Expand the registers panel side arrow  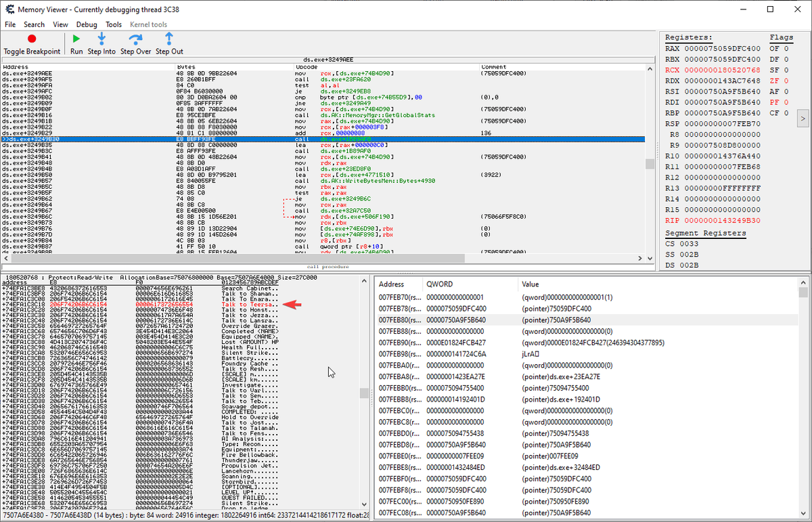pos(803,118)
